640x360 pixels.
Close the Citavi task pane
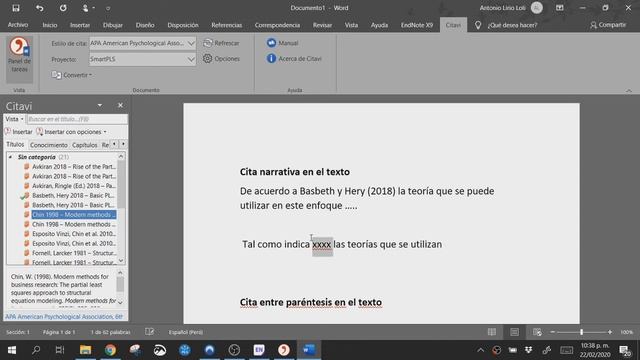120,105
